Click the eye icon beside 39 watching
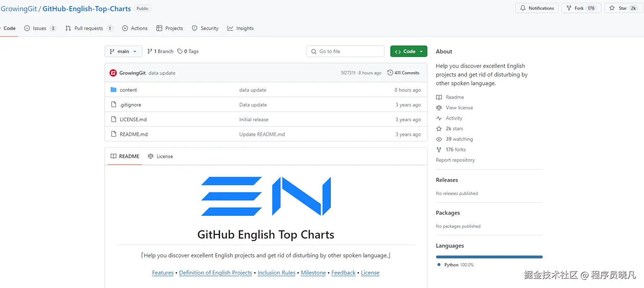Screen dimensions: 644x288 coord(439,139)
